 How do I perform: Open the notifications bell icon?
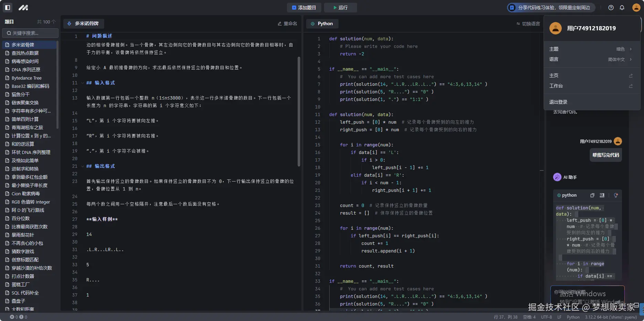pyautogui.click(x=622, y=8)
